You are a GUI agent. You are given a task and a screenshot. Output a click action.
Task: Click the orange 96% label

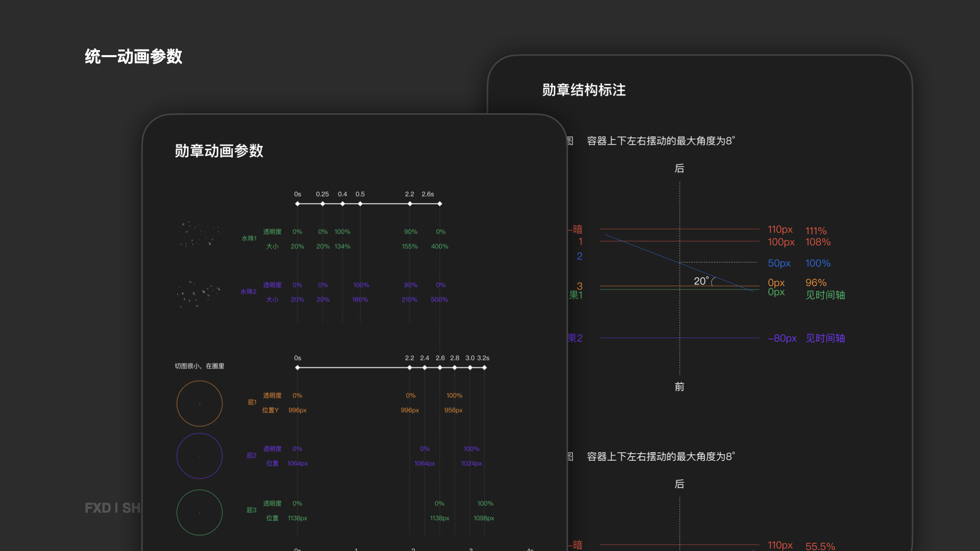[816, 282]
